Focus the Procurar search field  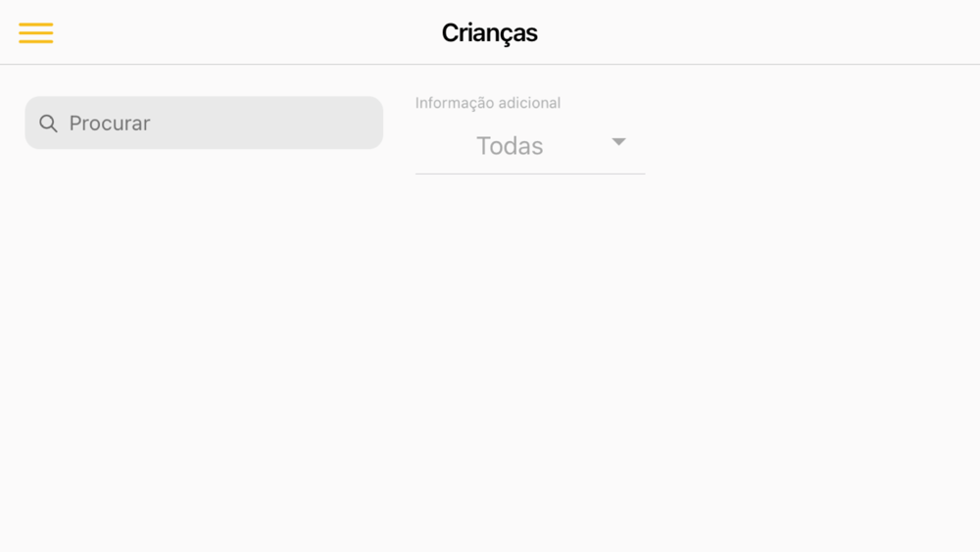204,123
